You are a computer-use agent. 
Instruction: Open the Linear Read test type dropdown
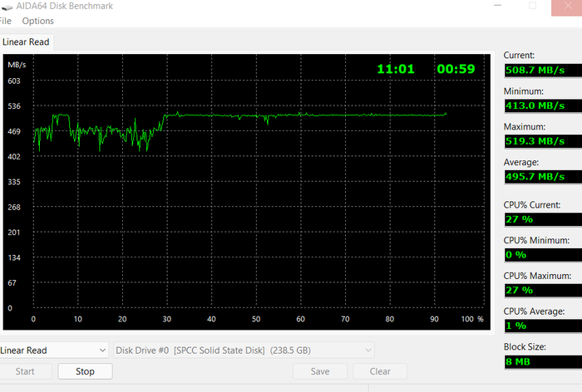pyautogui.click(x=53, y=350)
